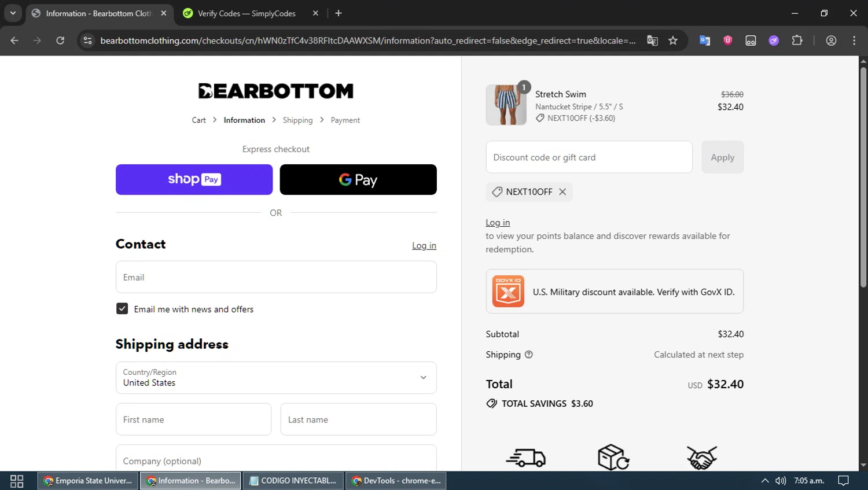Close the SimplyCodes tab

[x=315, y=13]
